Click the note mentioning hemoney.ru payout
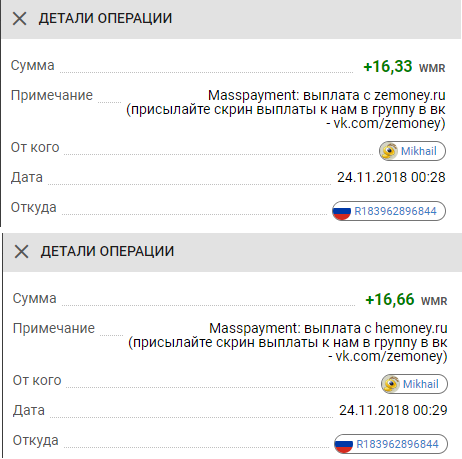462x459 pixels. tap(288, 342)
